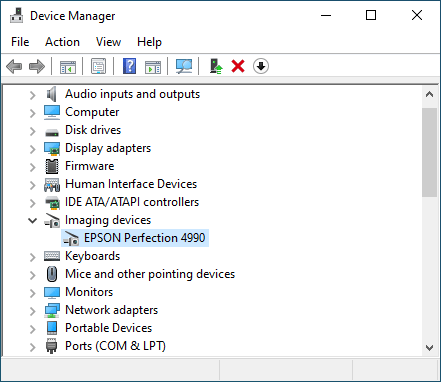Viewport: 441px width, 382px height.
Task: Open Properties from the toolbar icon
Action: coord(99,66)
